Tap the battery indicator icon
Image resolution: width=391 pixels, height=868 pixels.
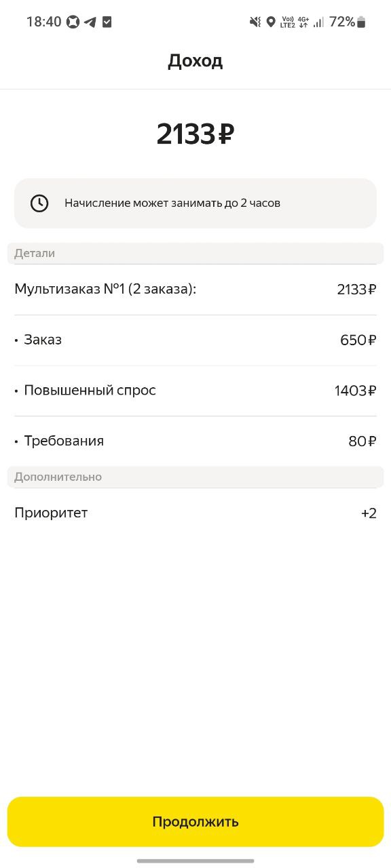(361, 22)
